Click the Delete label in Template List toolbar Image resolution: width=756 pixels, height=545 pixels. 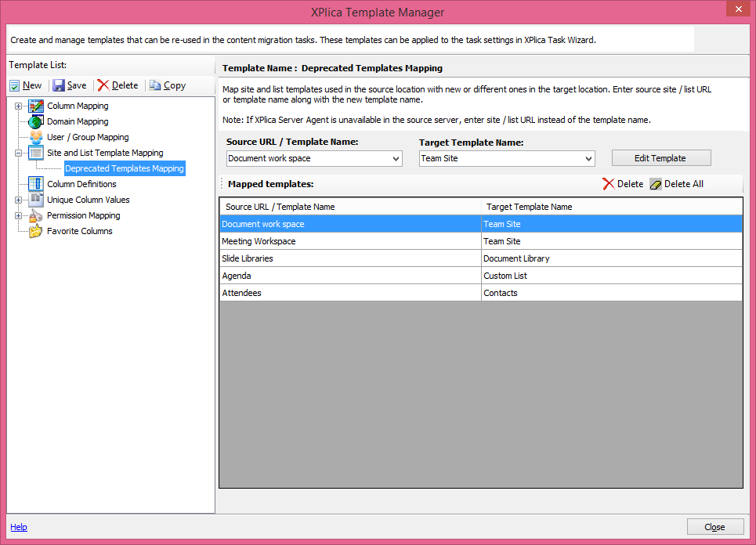point(125,85)
